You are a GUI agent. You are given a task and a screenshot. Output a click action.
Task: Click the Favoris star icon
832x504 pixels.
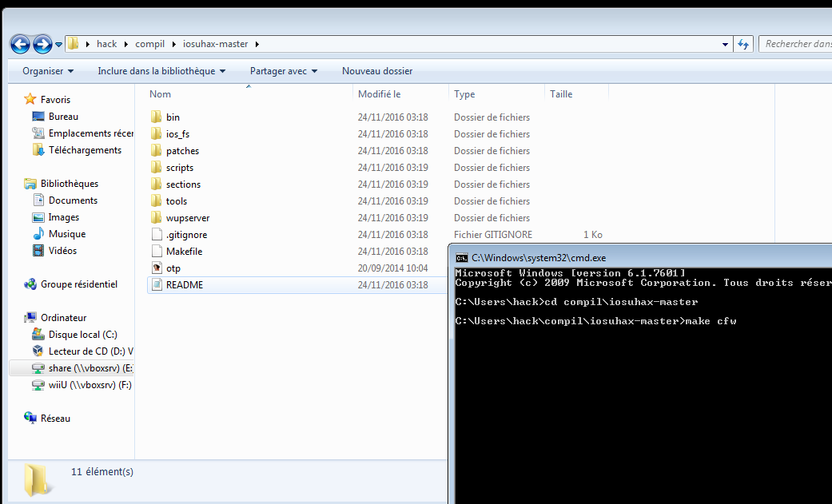[30, 99]
